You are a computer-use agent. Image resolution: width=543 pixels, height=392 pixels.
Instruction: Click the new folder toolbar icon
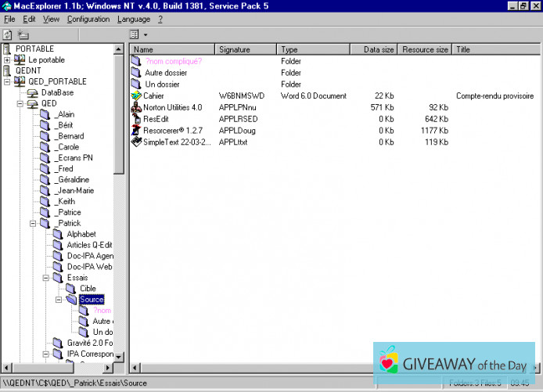point(23,34)
